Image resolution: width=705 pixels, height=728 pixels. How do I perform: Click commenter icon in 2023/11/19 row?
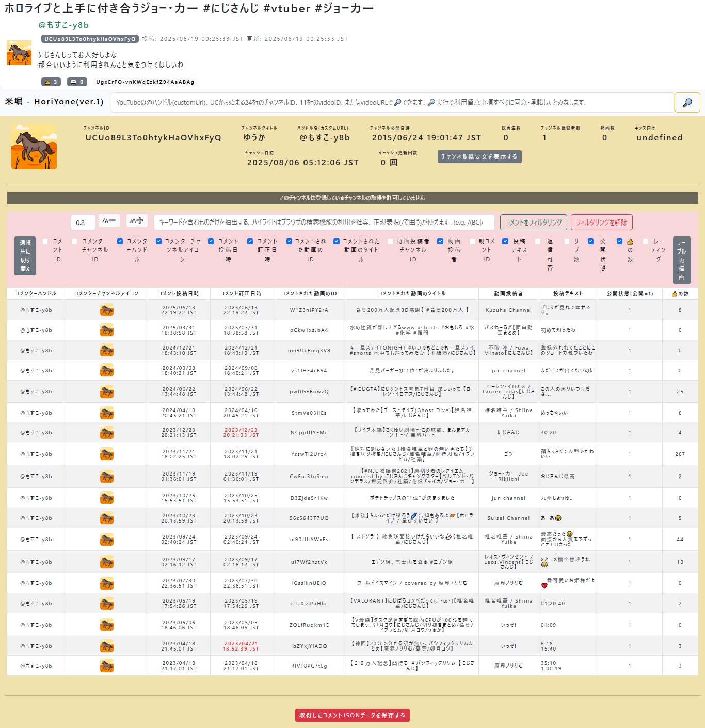tap(107, 476)
